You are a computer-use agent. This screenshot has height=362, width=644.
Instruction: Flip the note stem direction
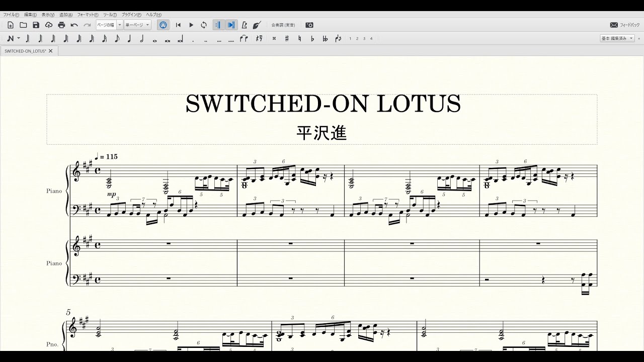coord(338,38)
